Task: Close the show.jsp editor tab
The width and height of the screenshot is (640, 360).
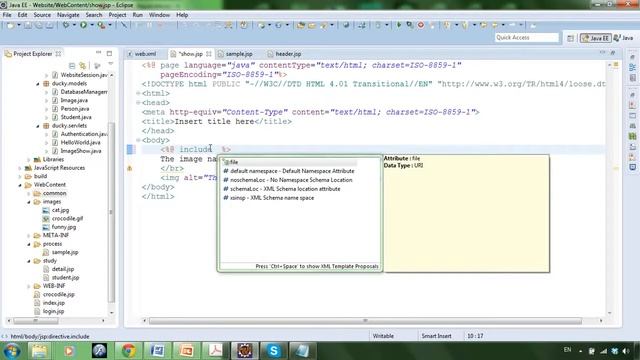Action: [x=209, y=54]
